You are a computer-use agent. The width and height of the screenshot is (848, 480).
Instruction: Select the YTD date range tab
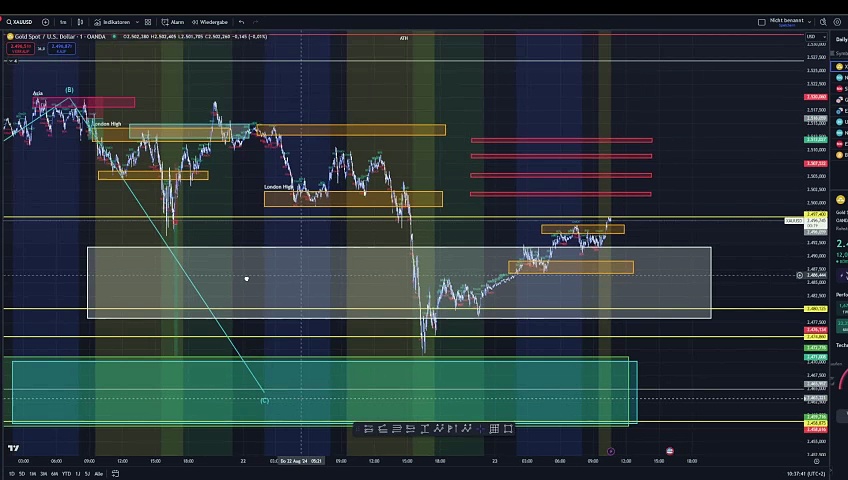(x=66, y=473)
